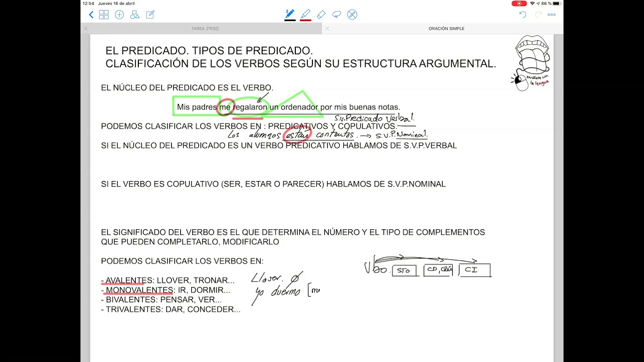
Task: Switch to the TAREA 2ºESO tab
Action: pyautogui.click(x=205, y=29)
